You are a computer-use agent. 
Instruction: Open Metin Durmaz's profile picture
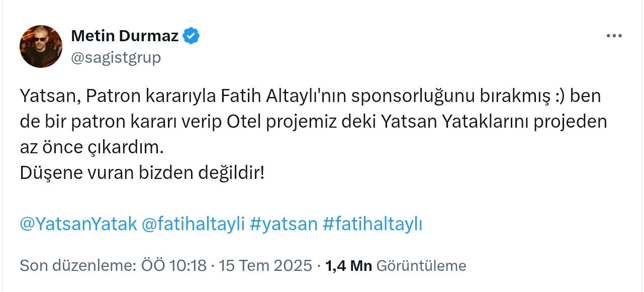tap(41, 47)
